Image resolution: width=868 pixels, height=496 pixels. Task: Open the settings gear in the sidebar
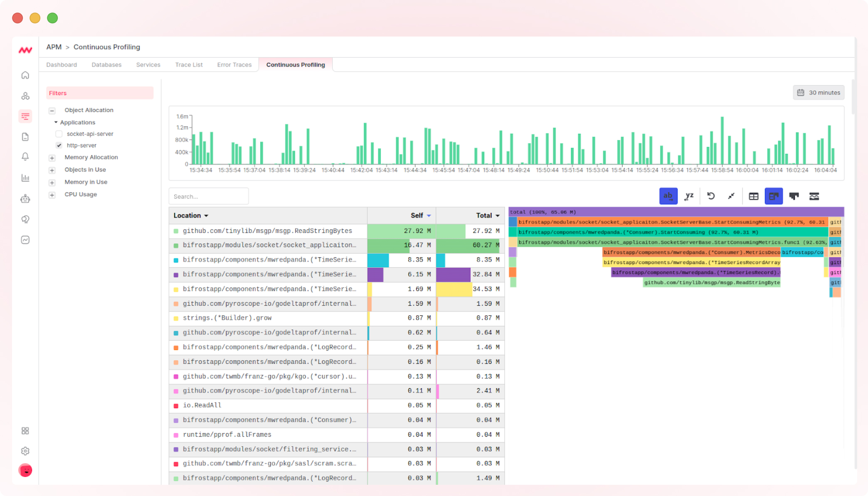click(x=25, y=451)
